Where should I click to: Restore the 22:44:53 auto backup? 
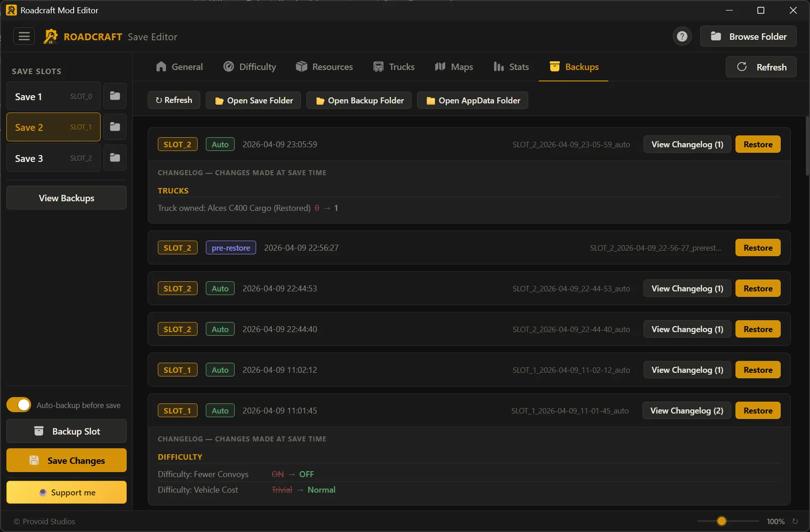(758, 288)
